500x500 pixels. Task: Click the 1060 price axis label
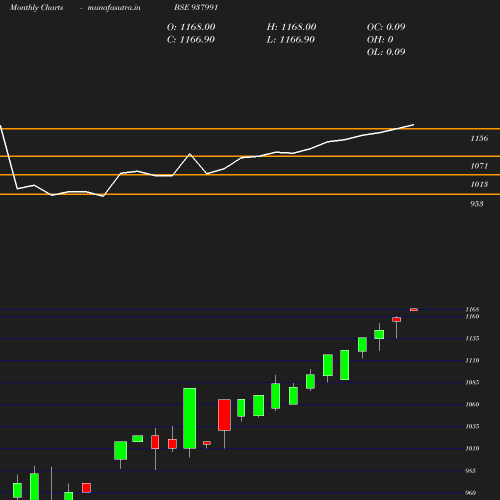[x=472, y=404]
